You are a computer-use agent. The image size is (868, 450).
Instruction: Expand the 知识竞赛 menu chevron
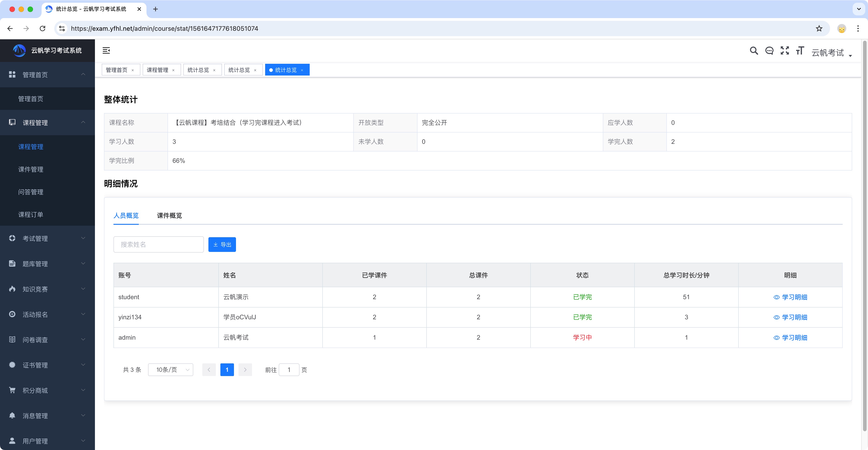(83, 289)
